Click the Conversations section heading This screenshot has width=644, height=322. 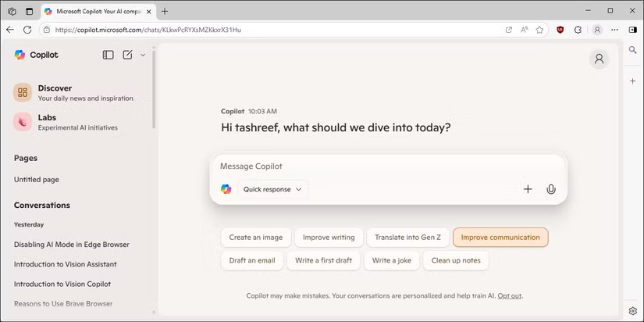pos(42,205)
